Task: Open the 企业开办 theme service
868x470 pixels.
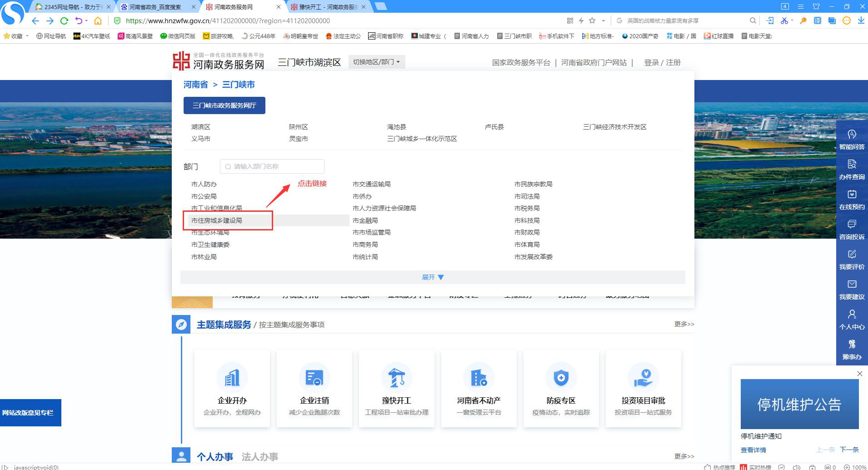Action: point(232,389)
